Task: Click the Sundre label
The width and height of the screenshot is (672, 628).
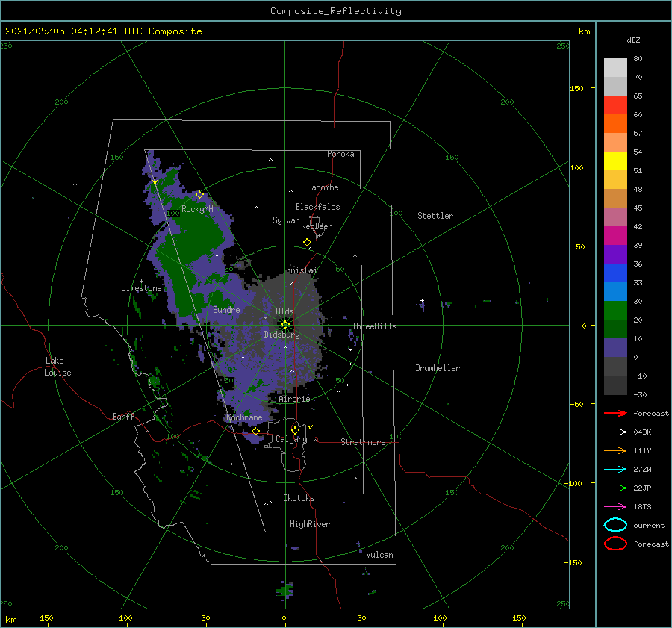Action: coord(226,309)
